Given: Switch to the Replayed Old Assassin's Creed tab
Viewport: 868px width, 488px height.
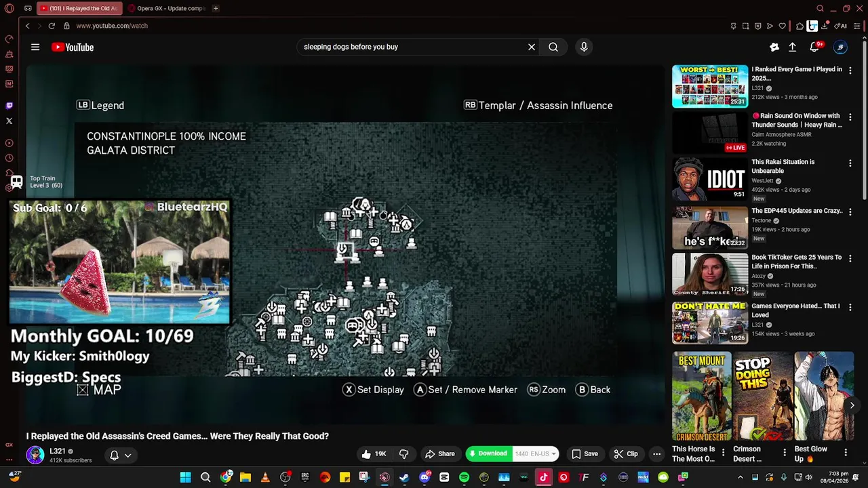Looking at the screenshot, I should point(79,8).
